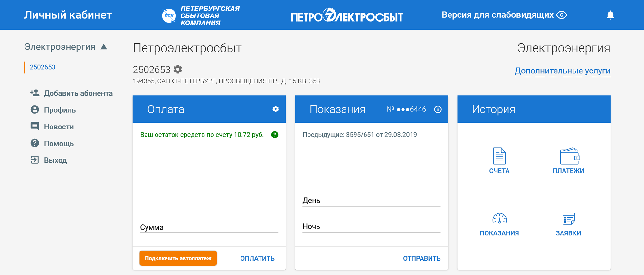Click the eye icon for visually impaired version
644x275 pixels.
point(562,15)
